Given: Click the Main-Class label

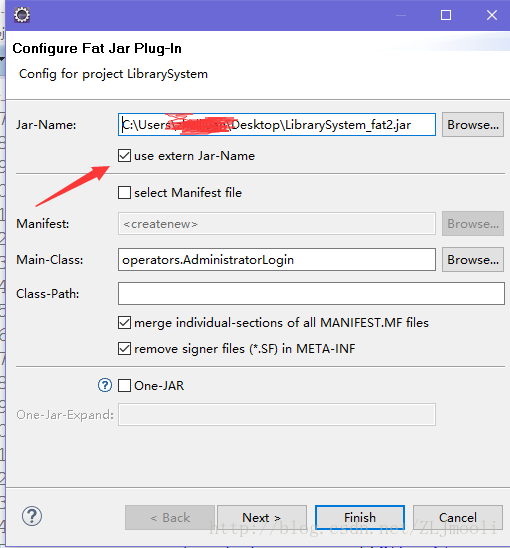Looking at the screenshot, I should pyautogui.click(x=50, y=260).
